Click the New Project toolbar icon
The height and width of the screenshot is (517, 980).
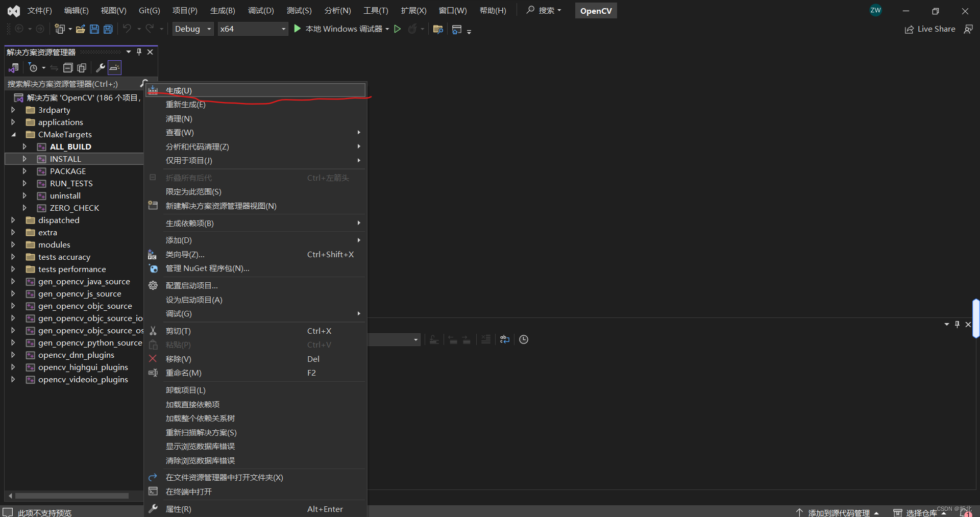pos(60,29)
